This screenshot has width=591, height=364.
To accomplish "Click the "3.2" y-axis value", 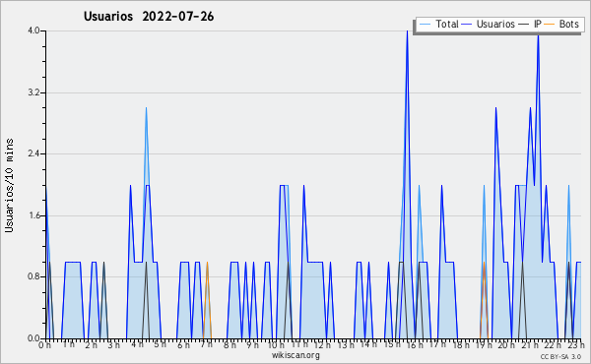I will click(x=33, y=92).
